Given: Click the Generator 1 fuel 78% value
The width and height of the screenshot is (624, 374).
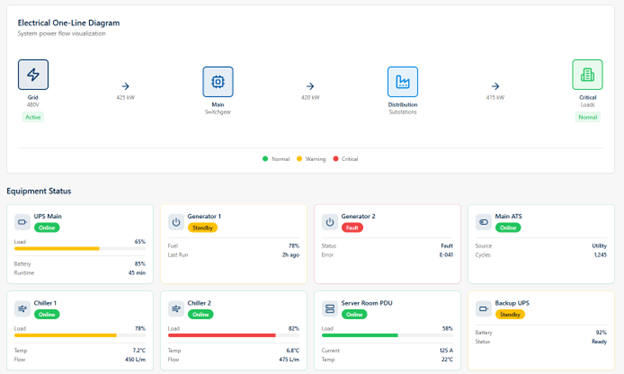Looking at the screenshot, I should tap(294, 246).
